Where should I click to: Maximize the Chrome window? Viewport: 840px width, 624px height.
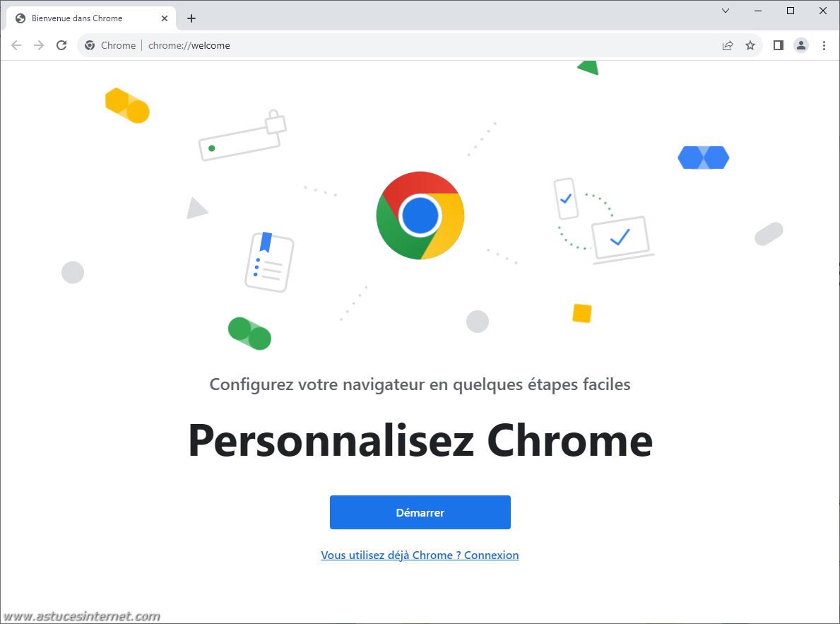[x=790, y=11]
